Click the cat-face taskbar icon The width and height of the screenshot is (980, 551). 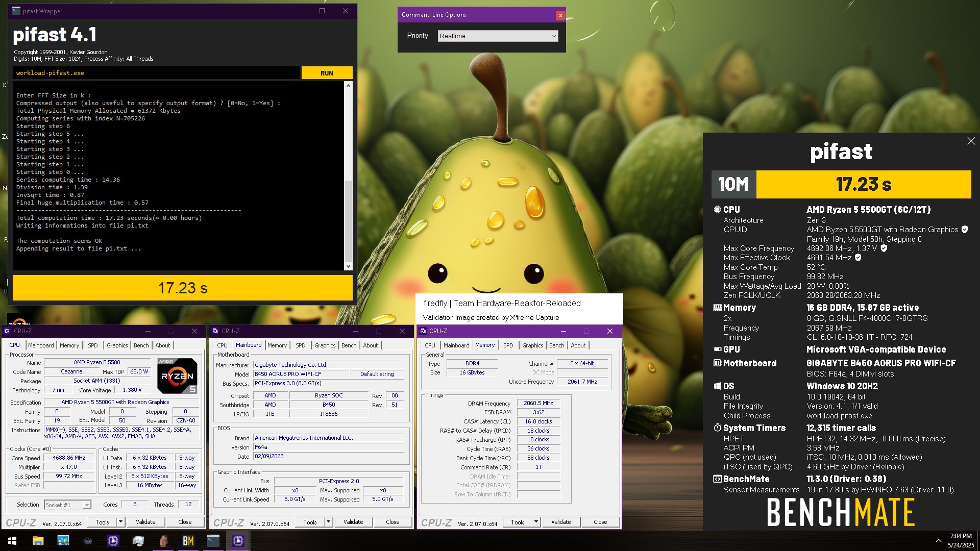click(x=88, y=541)
